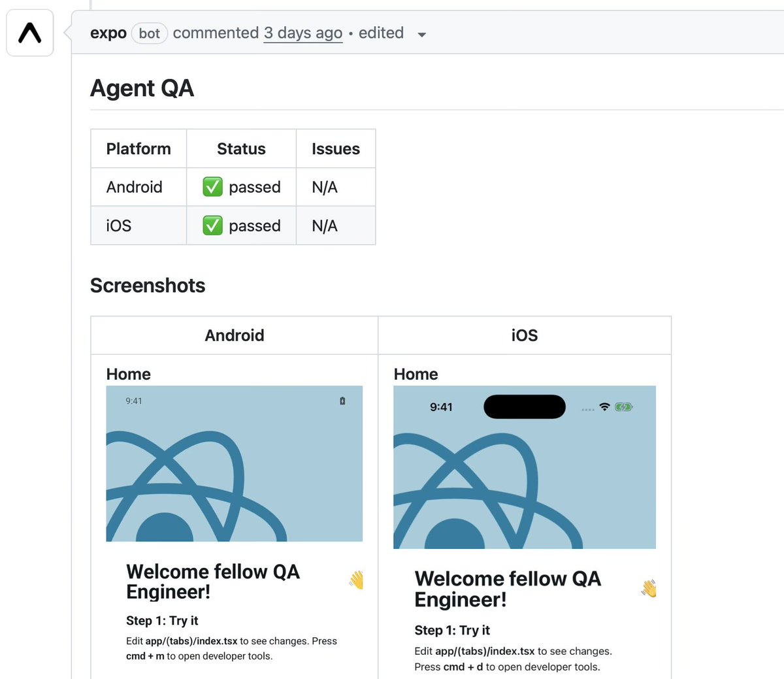This screenshot has height=679, width=784.
Task: Click iOS header in screenshots table
Action: click(525, 335)
